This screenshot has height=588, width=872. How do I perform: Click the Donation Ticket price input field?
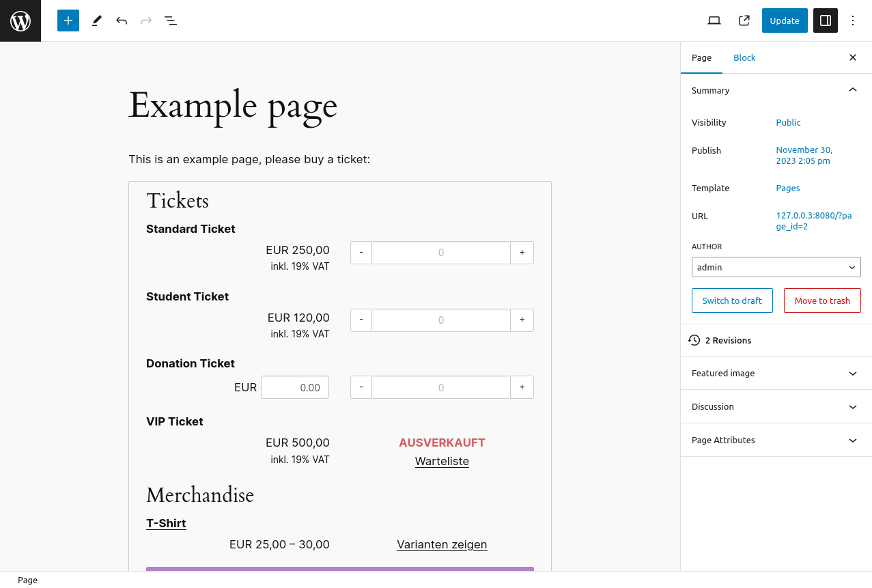(x=295, y=387)
